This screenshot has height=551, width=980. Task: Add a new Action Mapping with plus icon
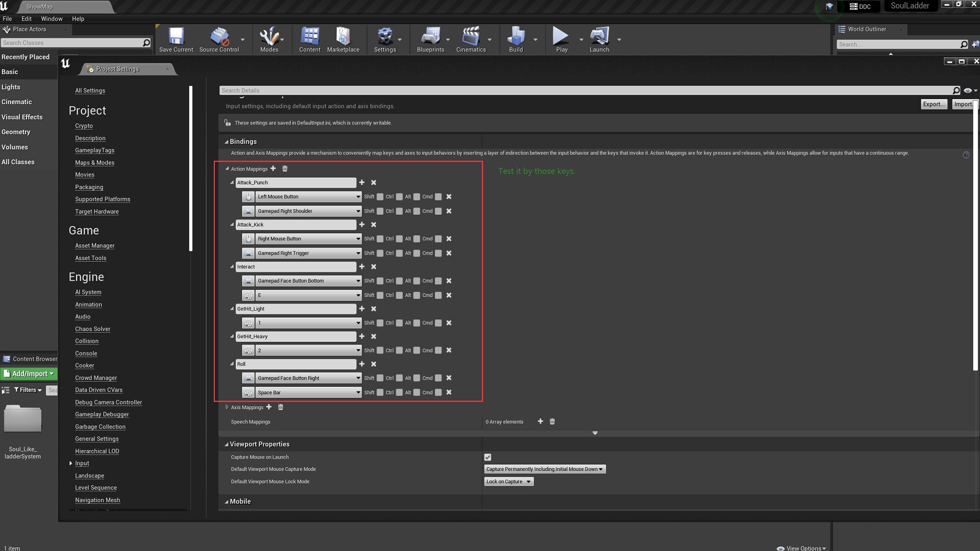(273, 168)
